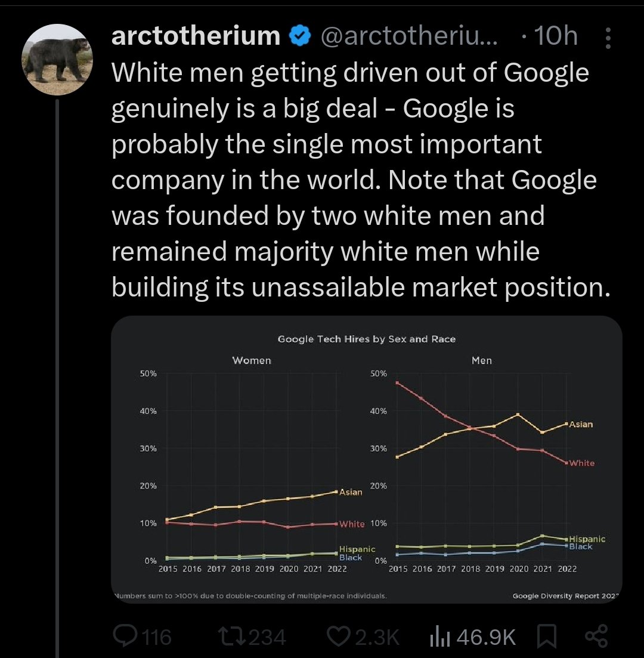Click the 116 replies count
The image size is (644, 658).
(x=156, y=637)
